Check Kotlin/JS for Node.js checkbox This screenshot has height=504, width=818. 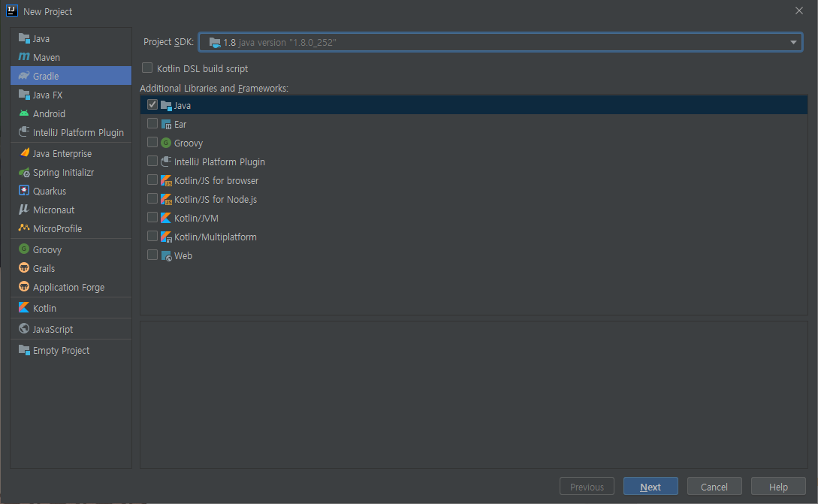click(152, 198)
